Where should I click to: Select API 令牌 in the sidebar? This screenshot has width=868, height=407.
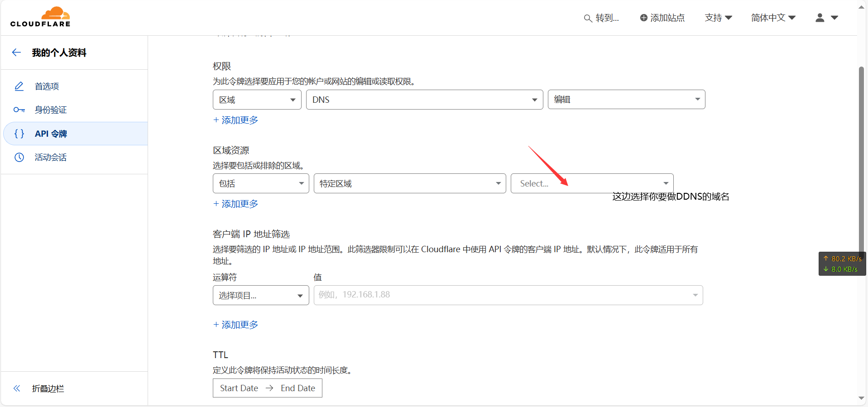pos(76,134)
